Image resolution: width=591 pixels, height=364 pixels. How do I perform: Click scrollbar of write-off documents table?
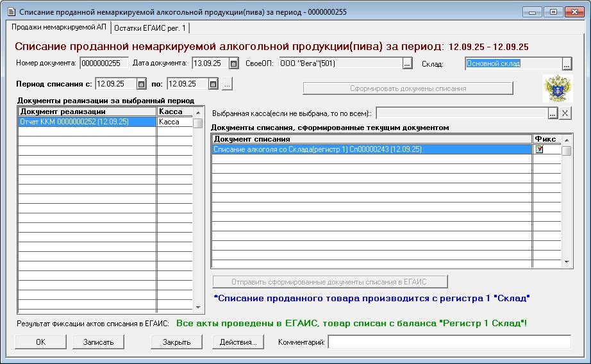(x=567, y=205)
